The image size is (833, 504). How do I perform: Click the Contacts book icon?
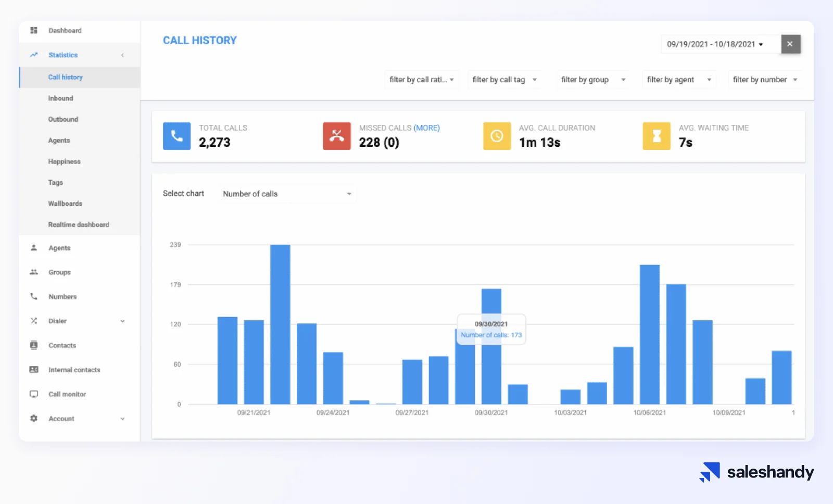34,345
